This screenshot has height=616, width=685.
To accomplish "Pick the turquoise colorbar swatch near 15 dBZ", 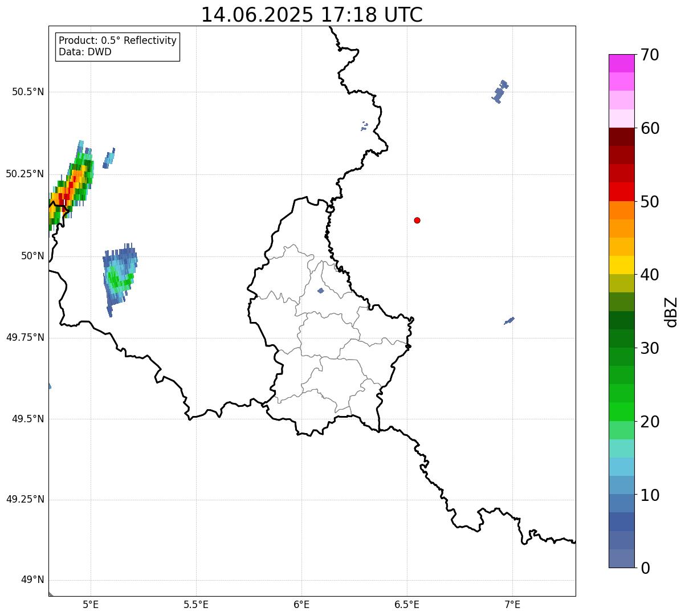I will click(621, 448).
